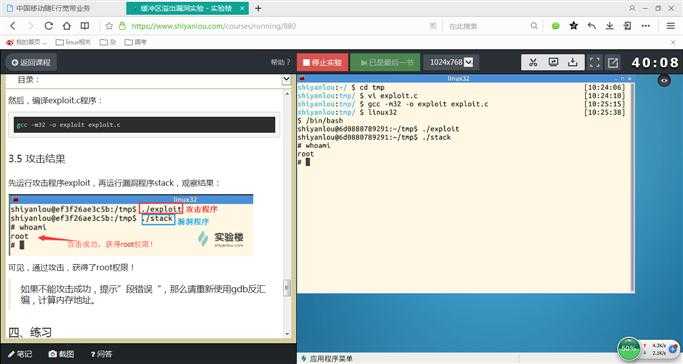Click the network speed floating widget
This screenshot has width=683, height=364.
(661, 349)
